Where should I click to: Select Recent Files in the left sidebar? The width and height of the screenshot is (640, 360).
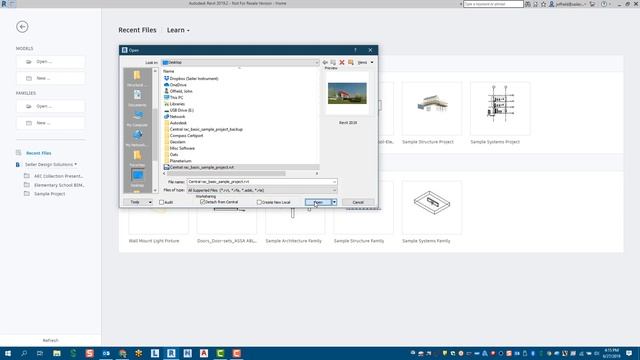(x=38, y=153)
